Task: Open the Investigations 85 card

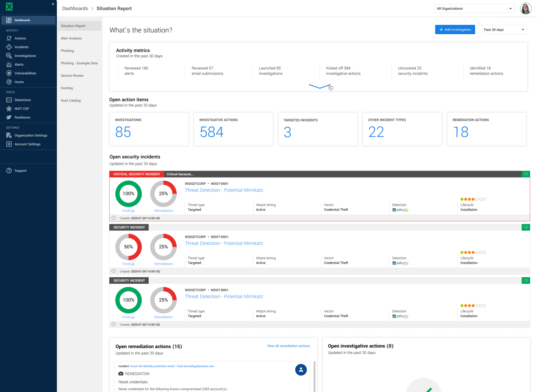Action: click(x=149, y=129)
